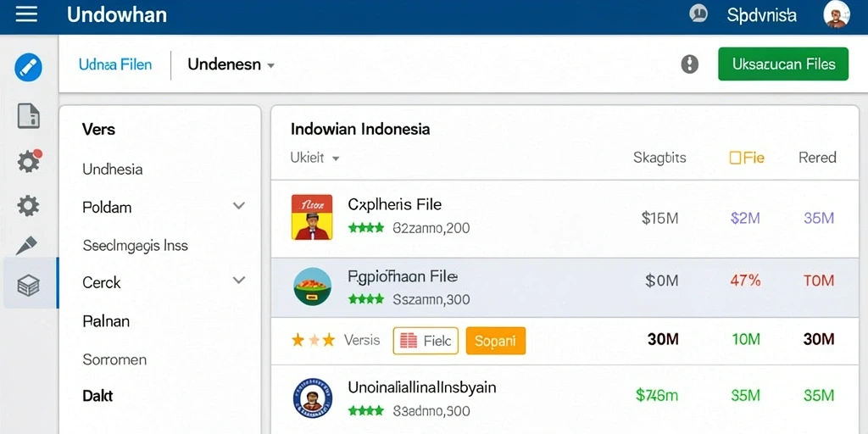Open the chat bubble notifications icon
The image size is (868, 434).
click(x=698, y=14)
